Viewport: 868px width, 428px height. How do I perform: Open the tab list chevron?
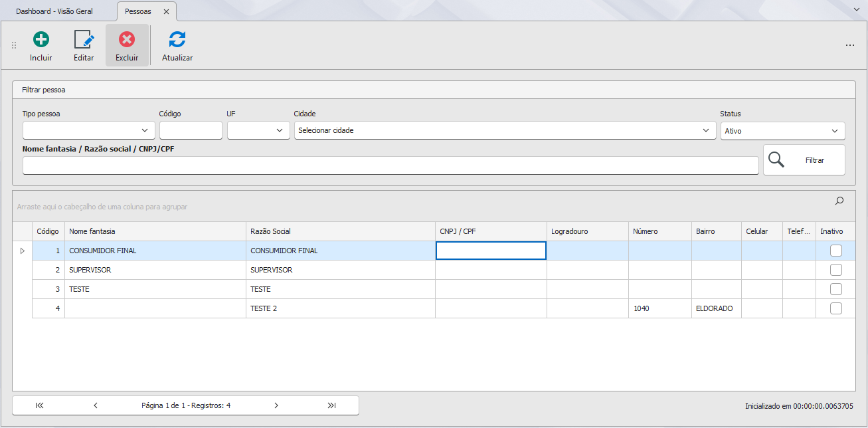click(857, 10)
